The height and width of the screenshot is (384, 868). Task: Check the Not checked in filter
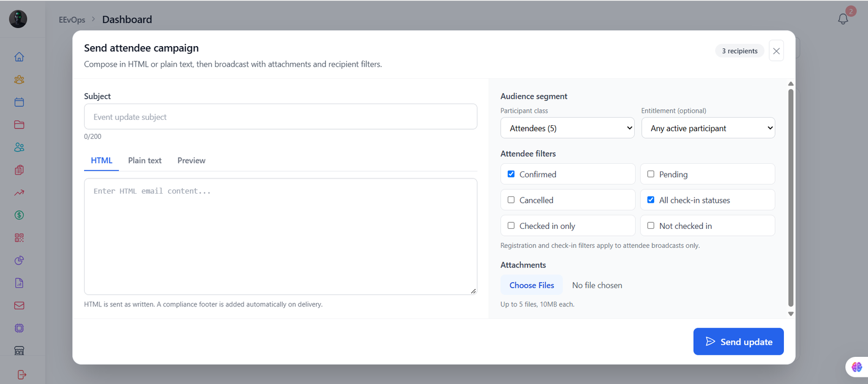[650, 226]
